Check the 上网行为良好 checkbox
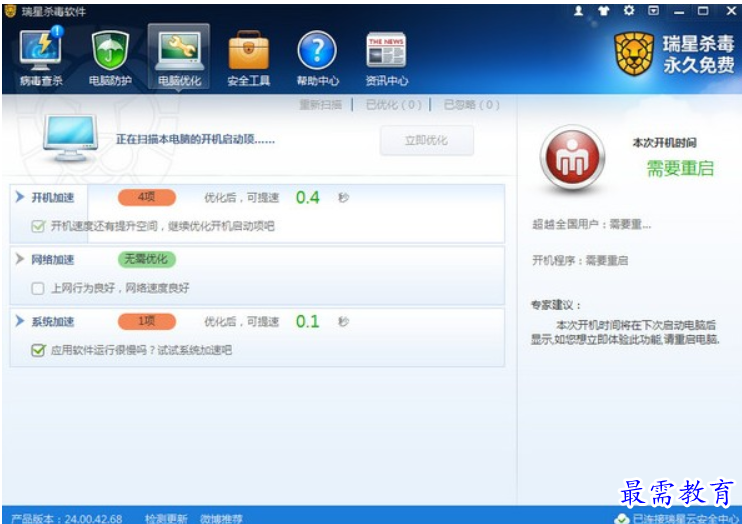742x524 pixels. pos(38,288)
